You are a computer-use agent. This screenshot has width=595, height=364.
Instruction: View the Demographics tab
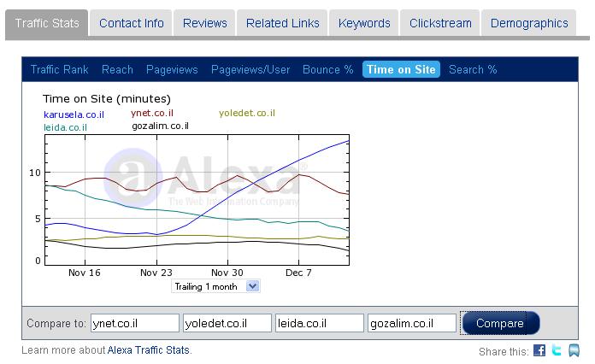(x=529, y=23)
